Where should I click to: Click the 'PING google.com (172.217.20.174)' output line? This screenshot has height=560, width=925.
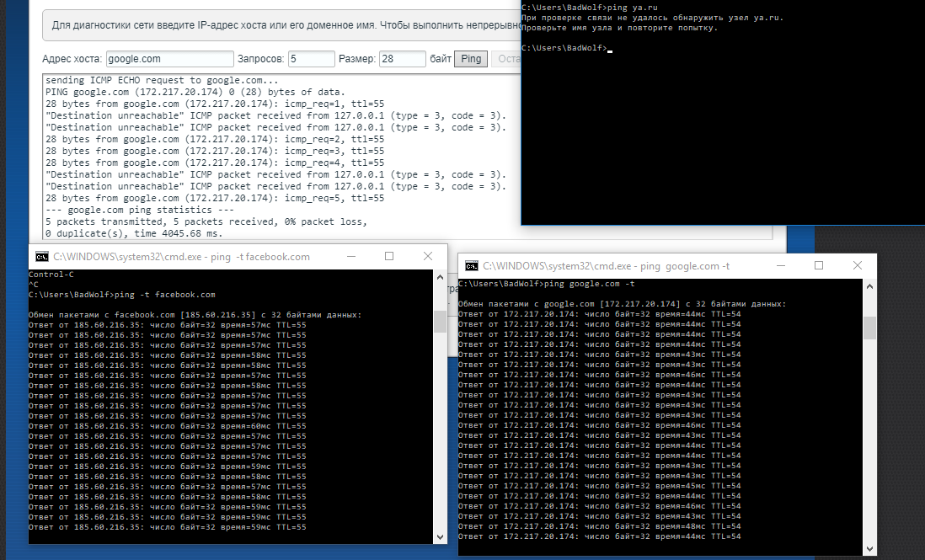pyautogui.click(x=195, y=92)
